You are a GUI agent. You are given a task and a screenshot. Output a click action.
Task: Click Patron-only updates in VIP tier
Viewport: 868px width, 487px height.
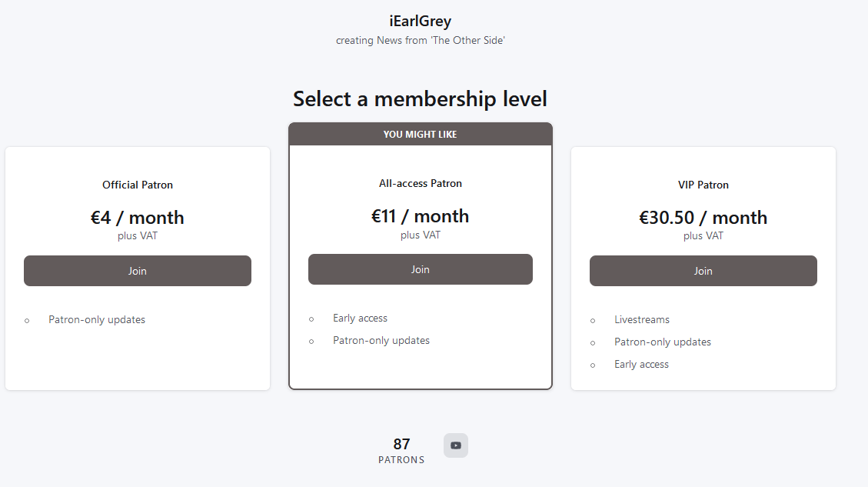[663, 342]
